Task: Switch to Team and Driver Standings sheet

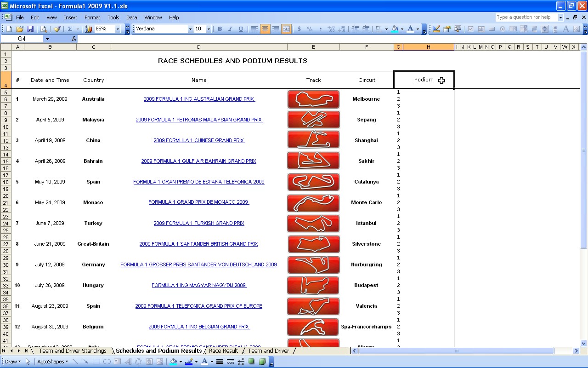Action: coord(73,351)
